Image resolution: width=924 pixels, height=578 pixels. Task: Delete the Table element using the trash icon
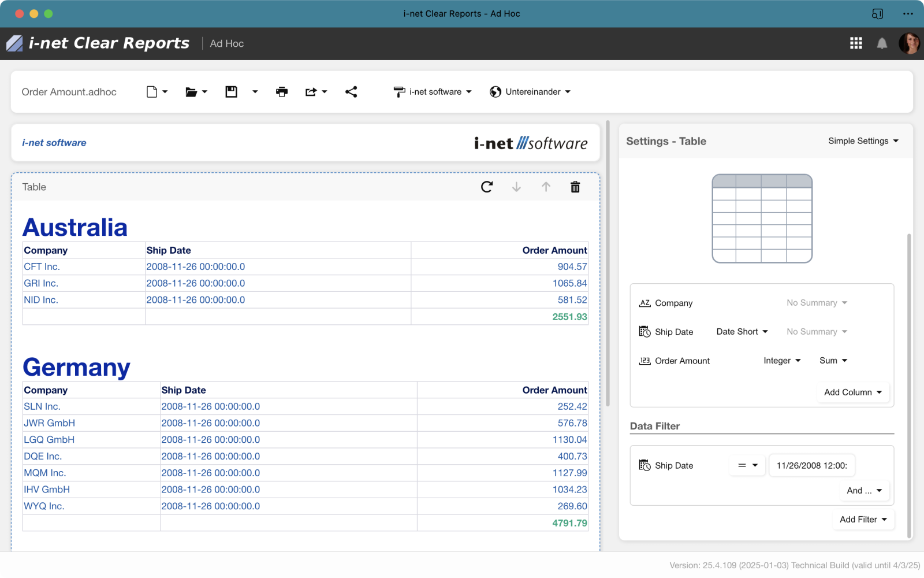tap(575, 187)
